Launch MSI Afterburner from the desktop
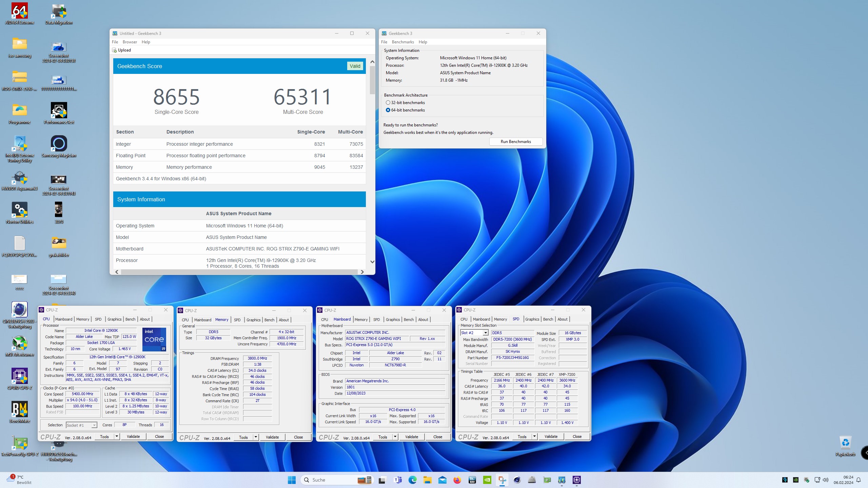 point(19,346)
